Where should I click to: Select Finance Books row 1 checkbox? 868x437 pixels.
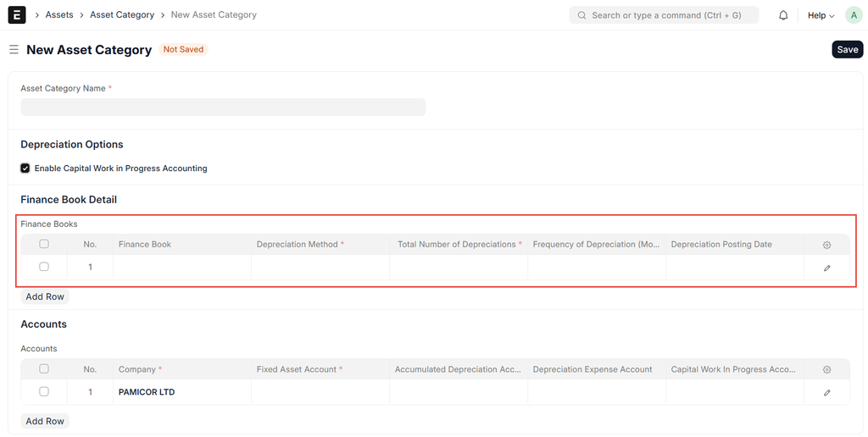44,267
